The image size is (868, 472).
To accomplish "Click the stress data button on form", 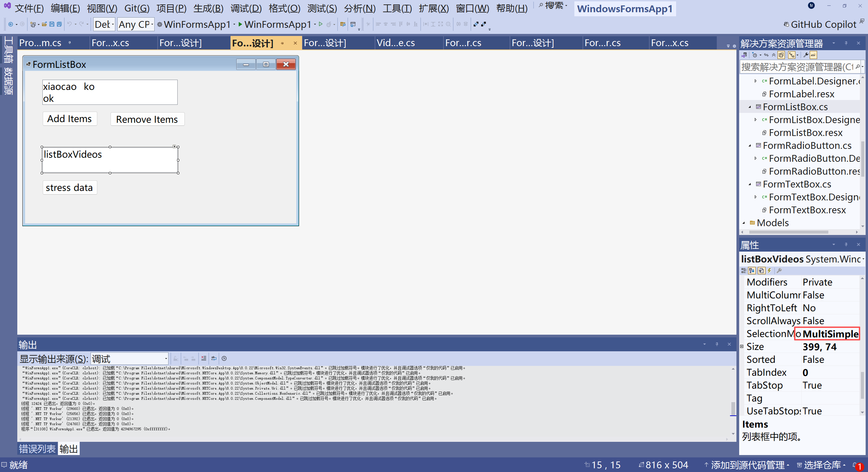I will point(70,188).
